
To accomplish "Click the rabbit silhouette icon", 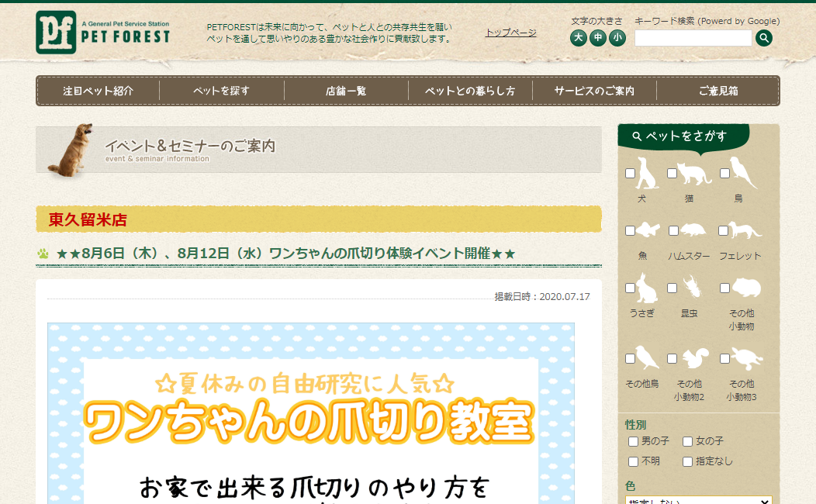I will click(648, 288).
